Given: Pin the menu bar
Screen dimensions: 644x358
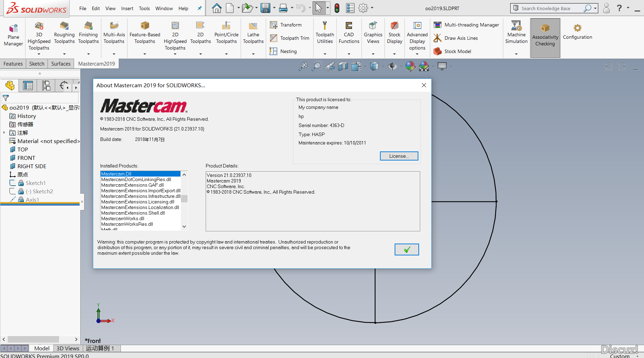Looking at the screenshot, I should [199, 8].
